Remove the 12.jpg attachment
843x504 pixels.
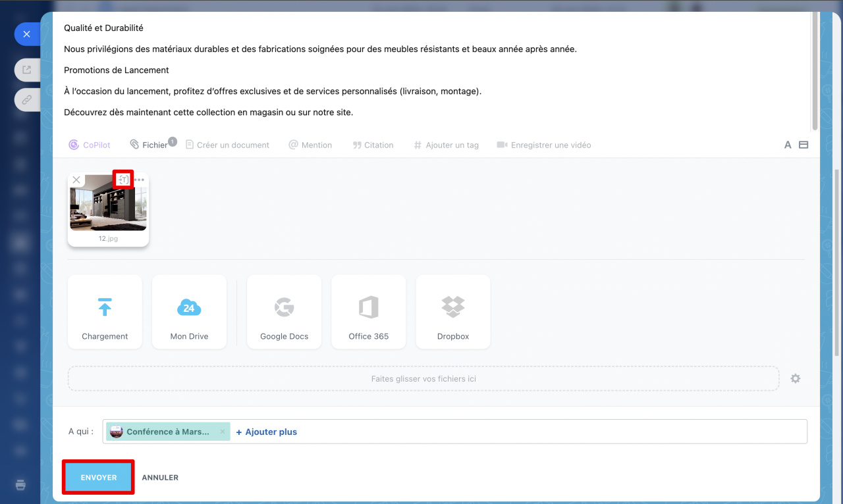pos(76,180)
